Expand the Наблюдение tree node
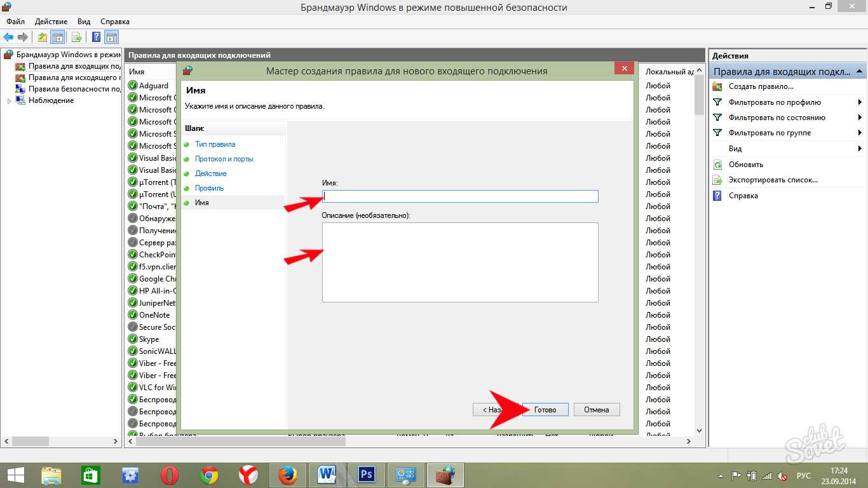Screen dimensions: 868x488 click(x=9, y=101)
